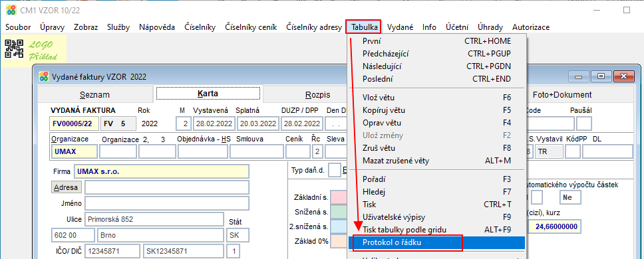The height and width of the screenshot is (259, 644).
Task: Click the CM1 application icon in title bar
Action: coord(10,10)
